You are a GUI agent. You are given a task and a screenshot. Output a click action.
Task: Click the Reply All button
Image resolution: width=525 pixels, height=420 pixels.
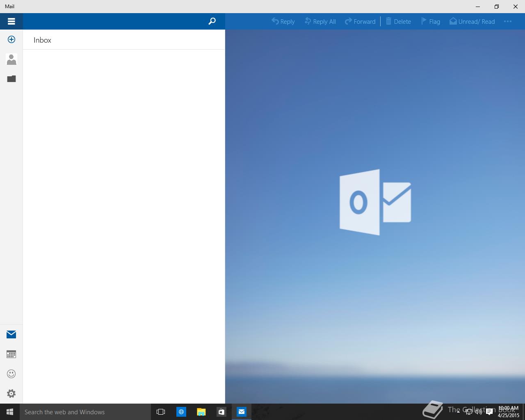(x=320, y=21)
